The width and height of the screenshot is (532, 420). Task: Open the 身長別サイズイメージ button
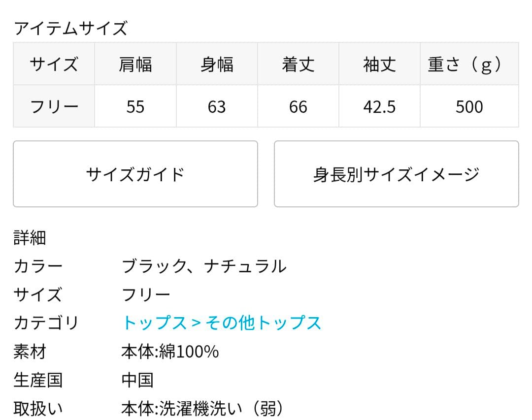(396, 173)
